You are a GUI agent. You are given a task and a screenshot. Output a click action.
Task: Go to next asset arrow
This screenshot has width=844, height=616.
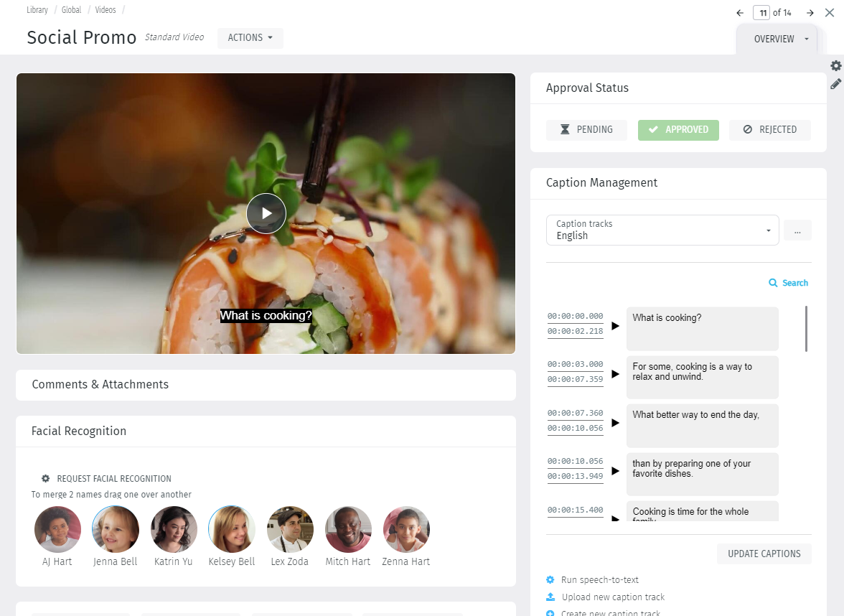[810, 13]
